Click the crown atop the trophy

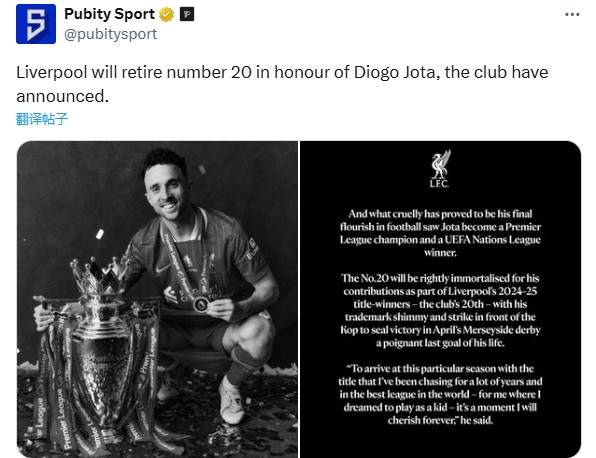tap(100, 276)
